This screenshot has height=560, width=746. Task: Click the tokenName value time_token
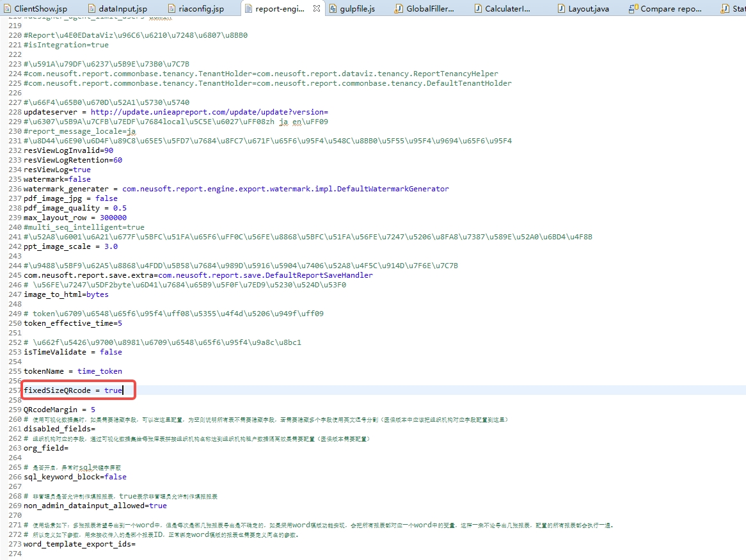click(99, 371)
